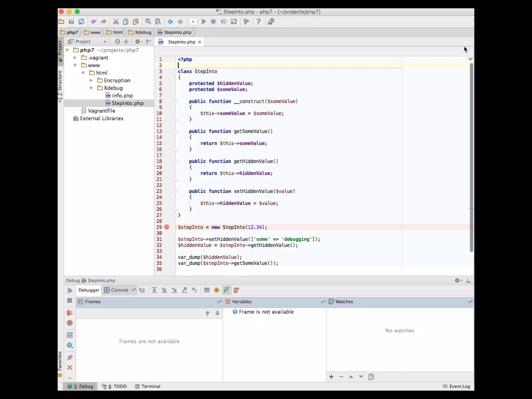The height and width of the screenshot is (399, 532).
Task: Click the Run play button in toolbar
Action: pos(204,22)
